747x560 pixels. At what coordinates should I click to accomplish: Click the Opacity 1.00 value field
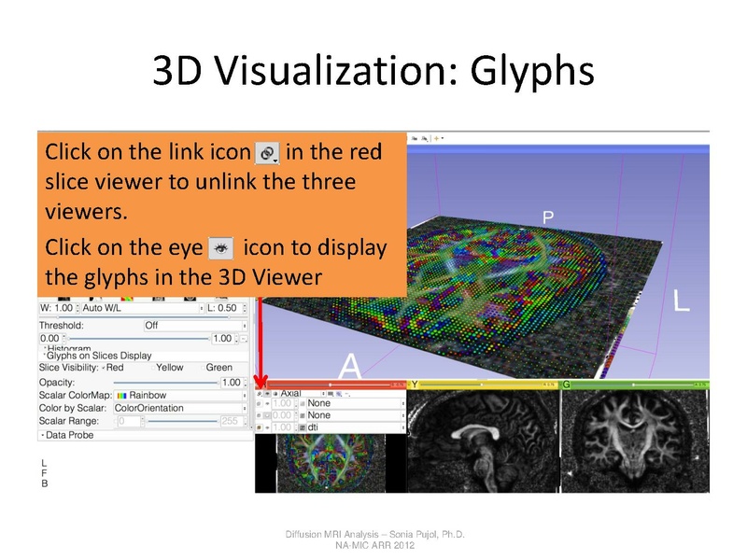[x=234, y=383]
